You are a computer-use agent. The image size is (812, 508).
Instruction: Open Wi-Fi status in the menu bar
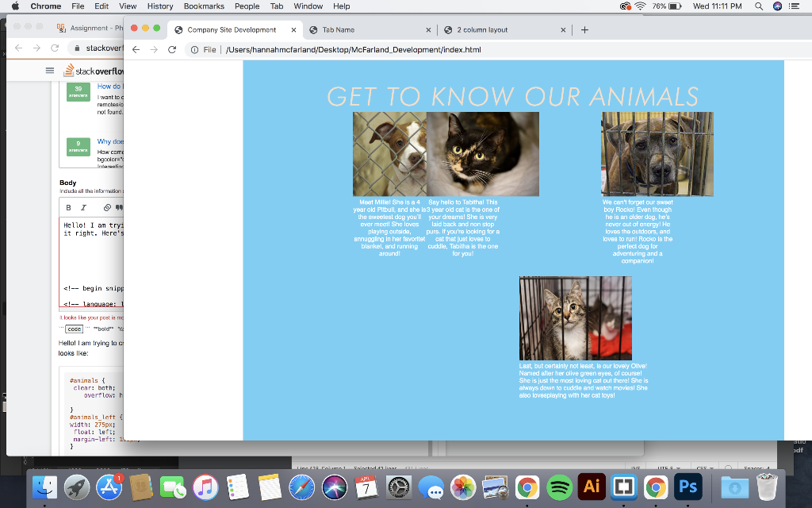(641, 6)
